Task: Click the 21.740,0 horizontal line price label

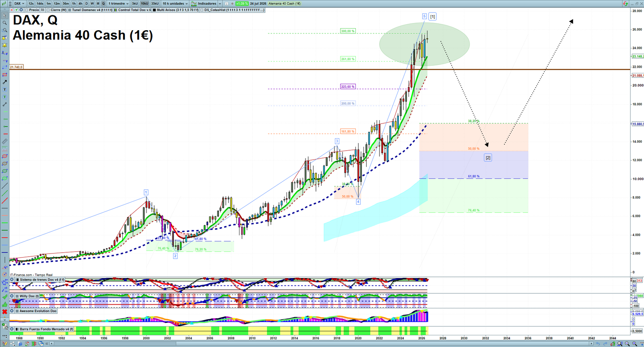Action: coord(16,67)
